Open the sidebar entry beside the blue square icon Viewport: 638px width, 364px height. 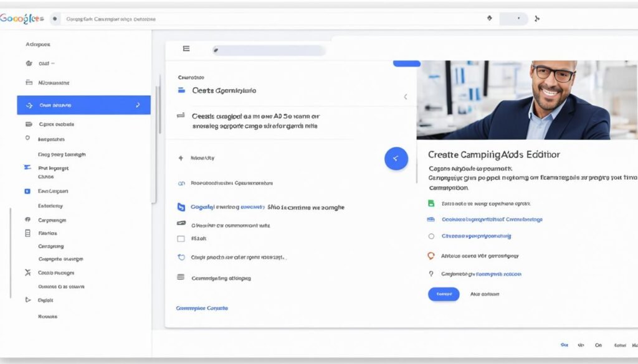click(53, 191)
